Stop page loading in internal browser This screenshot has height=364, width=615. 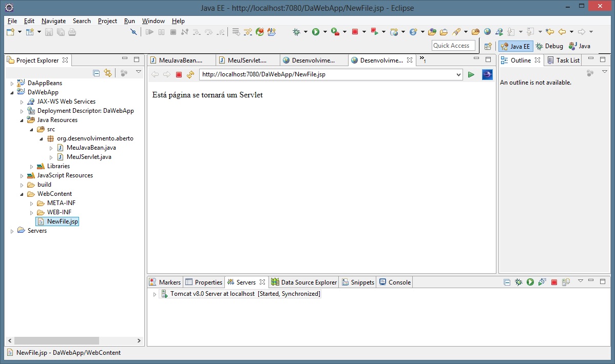(x=179, y=75)
